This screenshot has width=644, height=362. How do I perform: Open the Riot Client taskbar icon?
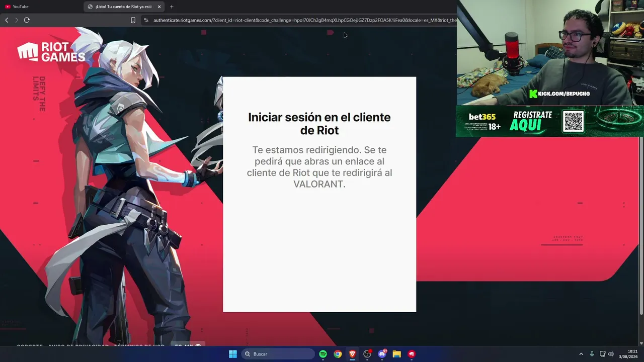coord(412,354)
